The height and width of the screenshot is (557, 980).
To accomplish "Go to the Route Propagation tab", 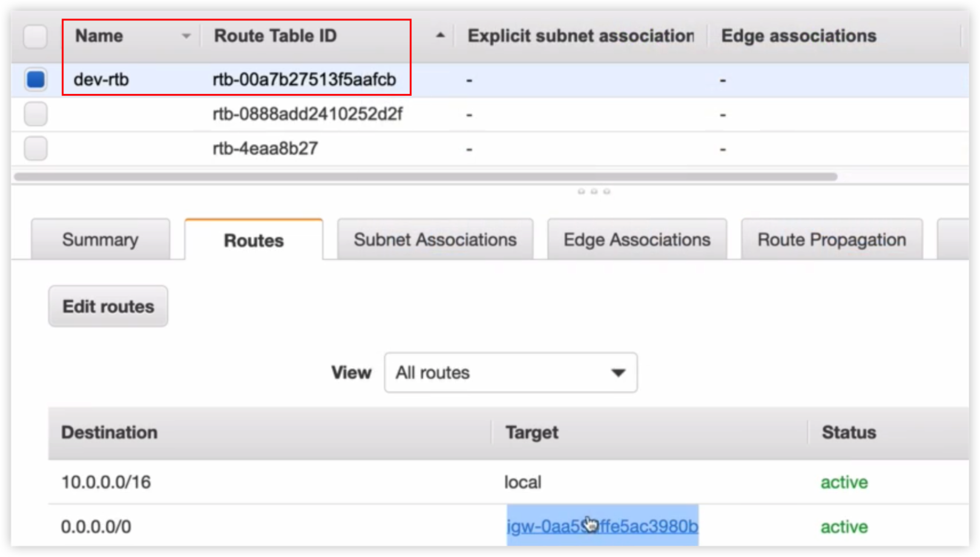I will pyautogui.click(x=832, y=240).
